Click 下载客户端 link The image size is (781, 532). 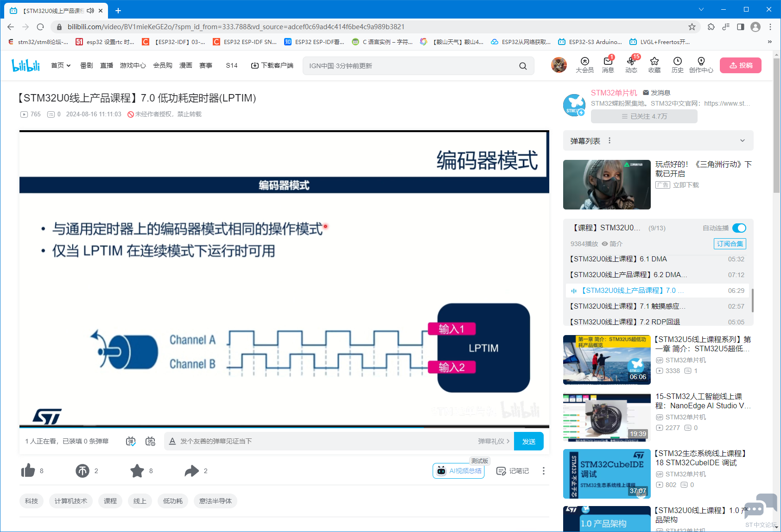tap(272, 65)
